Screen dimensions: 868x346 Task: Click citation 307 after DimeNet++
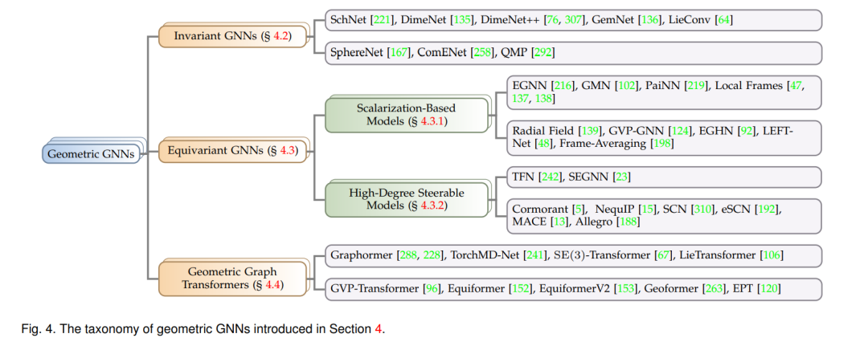pyautogui.click(x=573, y=20)
